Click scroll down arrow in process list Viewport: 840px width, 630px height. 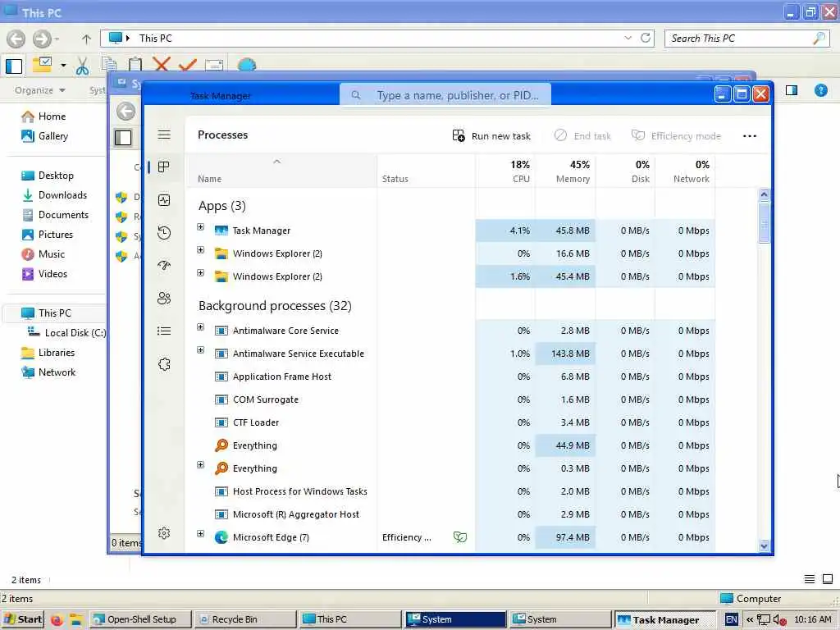pos(765,546)
